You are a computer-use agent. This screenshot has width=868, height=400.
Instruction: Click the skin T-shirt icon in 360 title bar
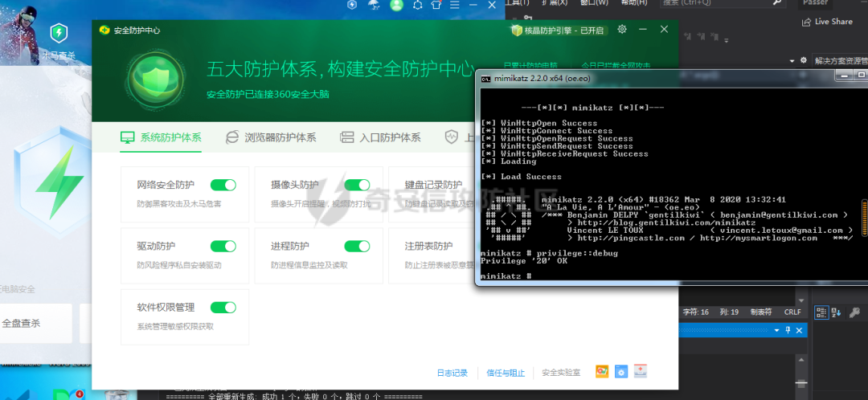click(x=436, y=5)
